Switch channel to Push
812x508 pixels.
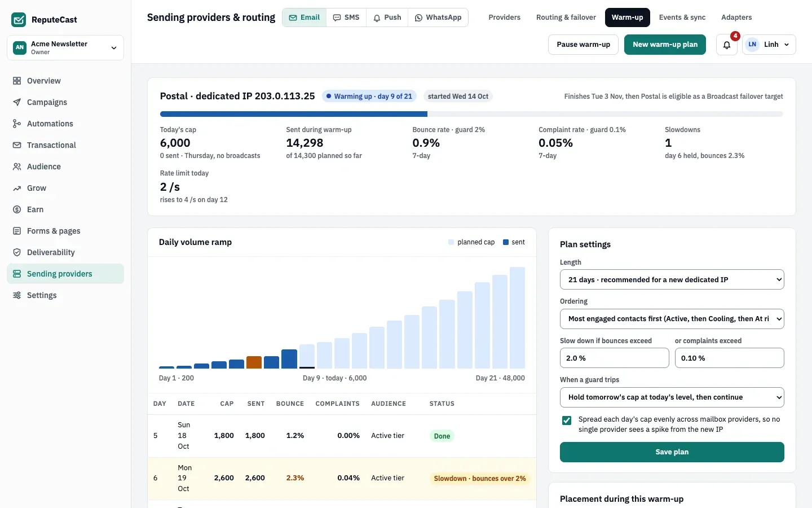pos(387,17)
